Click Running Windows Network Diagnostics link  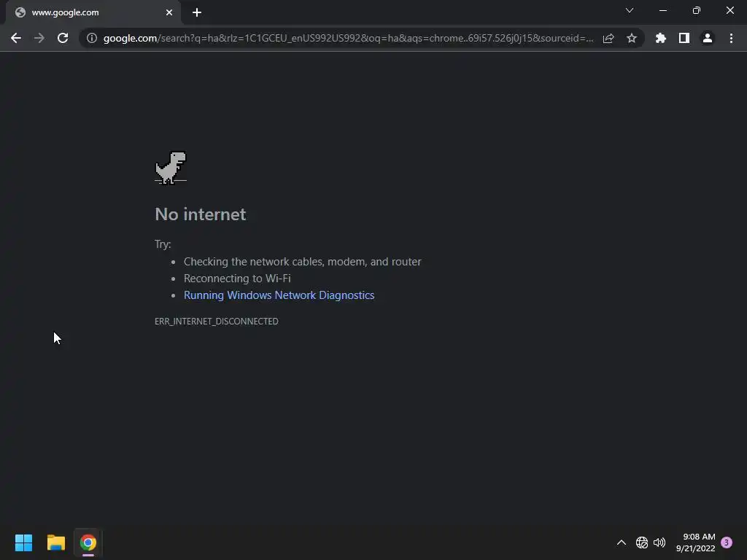(x=279, y=295)
